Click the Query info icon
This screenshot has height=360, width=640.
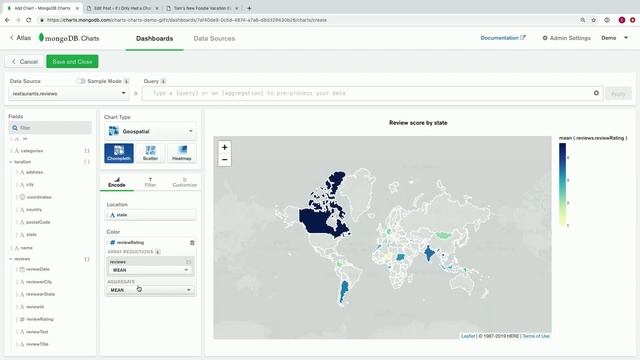click(x=163, y=81)
